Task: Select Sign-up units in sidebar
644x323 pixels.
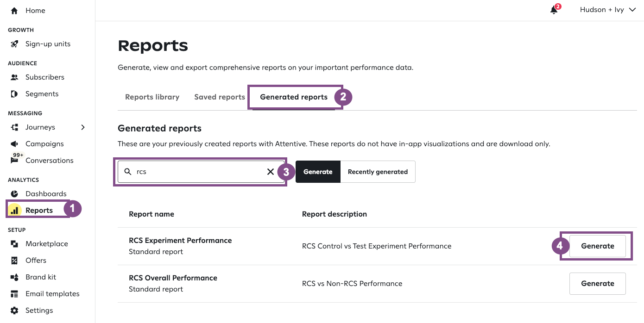Action: tap(48, 44)
